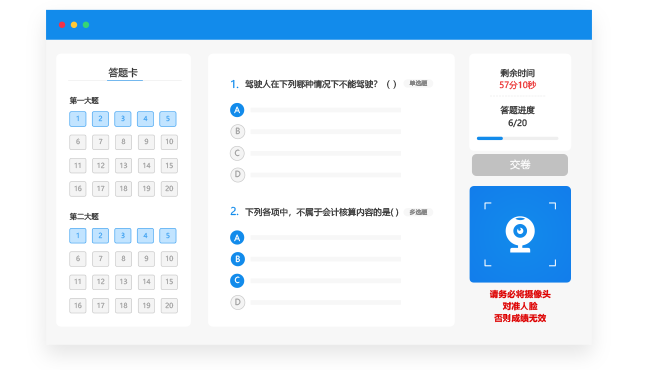This screenshot has width=650, height=370.
Task: Open question 15 in 第二大题
Action: point(169,282)
